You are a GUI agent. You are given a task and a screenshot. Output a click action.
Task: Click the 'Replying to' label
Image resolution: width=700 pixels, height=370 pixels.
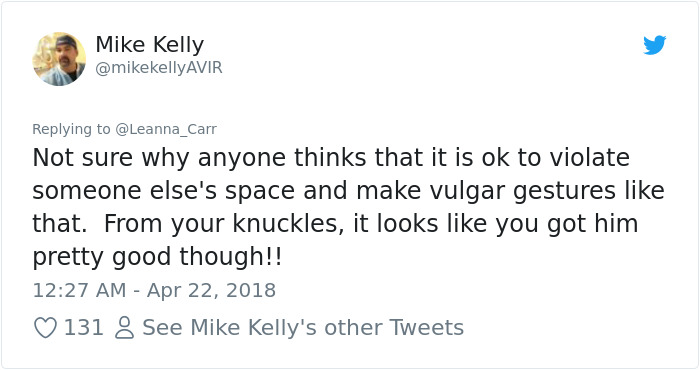click(x=71, y=129)
